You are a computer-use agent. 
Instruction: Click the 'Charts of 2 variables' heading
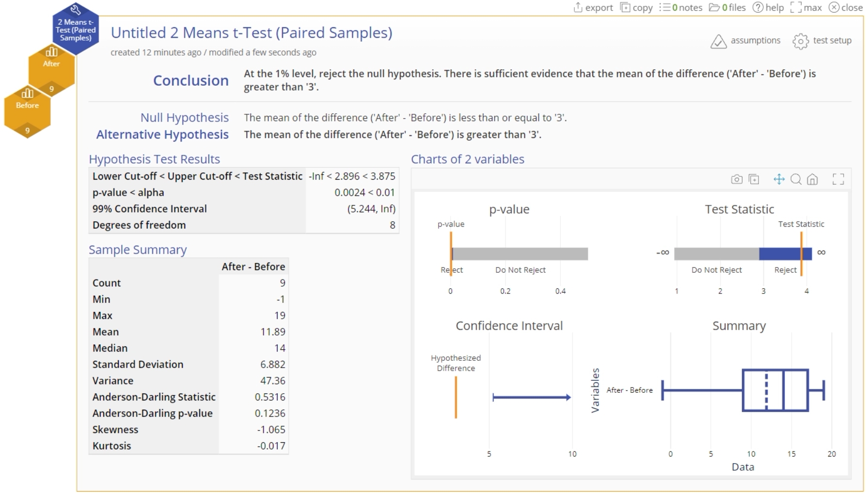[468, 159]
